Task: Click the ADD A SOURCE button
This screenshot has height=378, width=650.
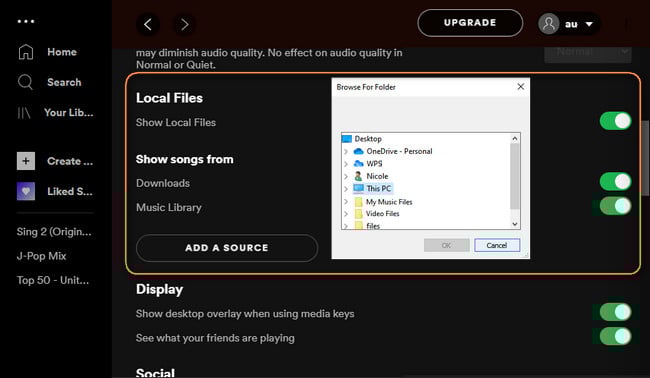Action: point(227,248)
